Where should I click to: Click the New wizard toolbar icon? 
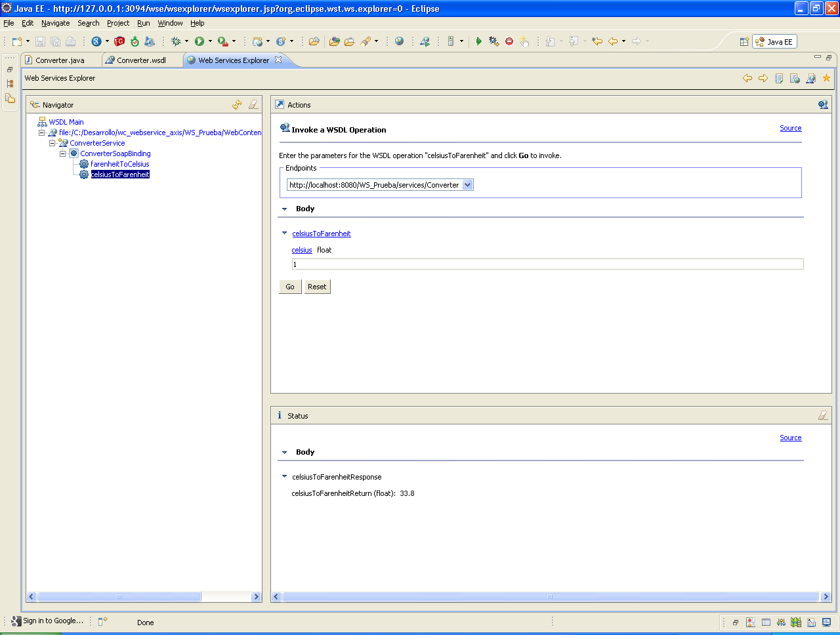(17, 41)
